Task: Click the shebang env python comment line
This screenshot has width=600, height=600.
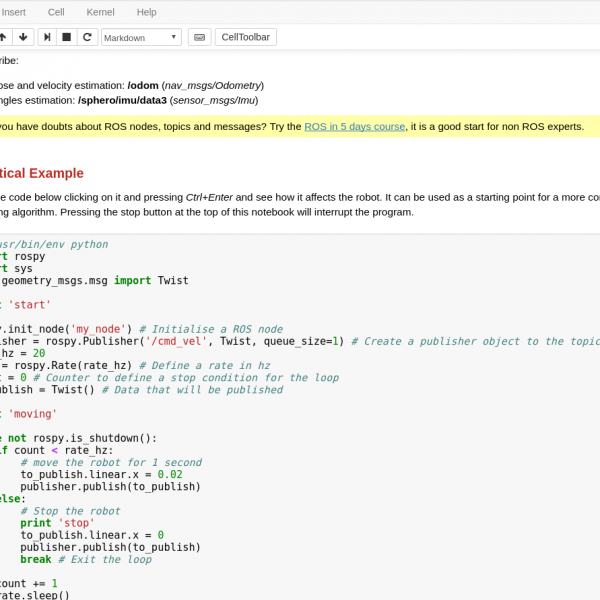Action: click(54, 244)
